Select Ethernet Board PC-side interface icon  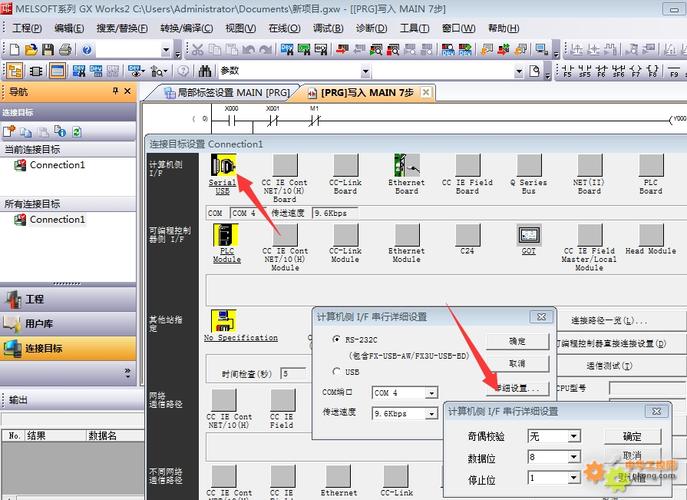click(407, 166)
